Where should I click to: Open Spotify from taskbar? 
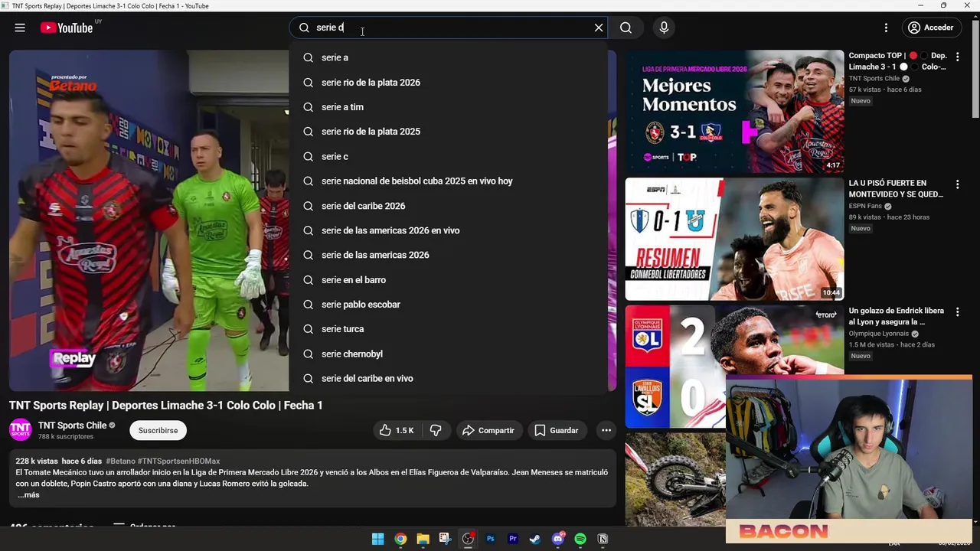point(580,540)
